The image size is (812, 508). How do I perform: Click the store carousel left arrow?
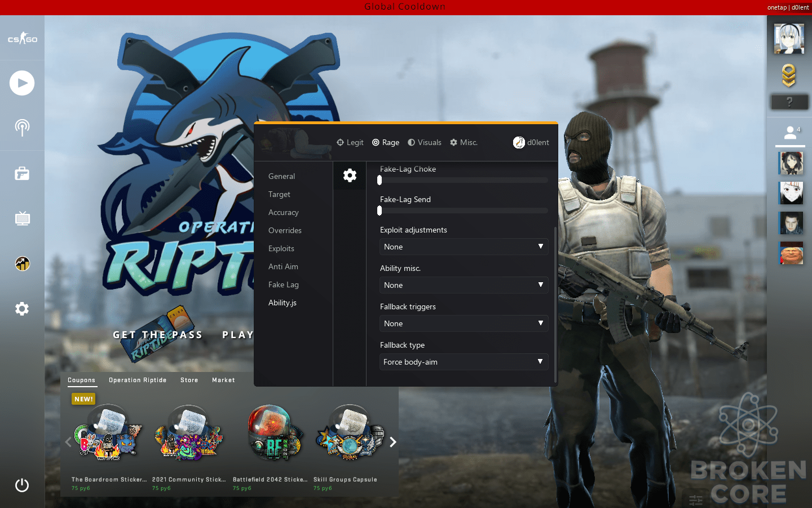coord(68,442)
